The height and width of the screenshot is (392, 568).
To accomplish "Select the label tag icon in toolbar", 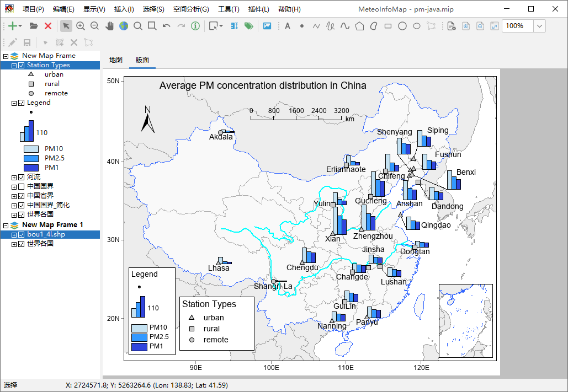I will click(248, 26).
